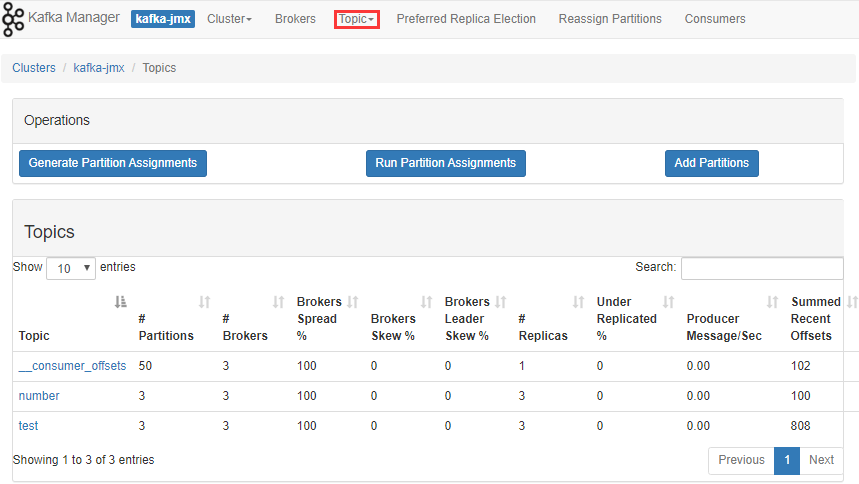Open the Topic dropdown menu
859x484 pixels.
tap(356, 19)
